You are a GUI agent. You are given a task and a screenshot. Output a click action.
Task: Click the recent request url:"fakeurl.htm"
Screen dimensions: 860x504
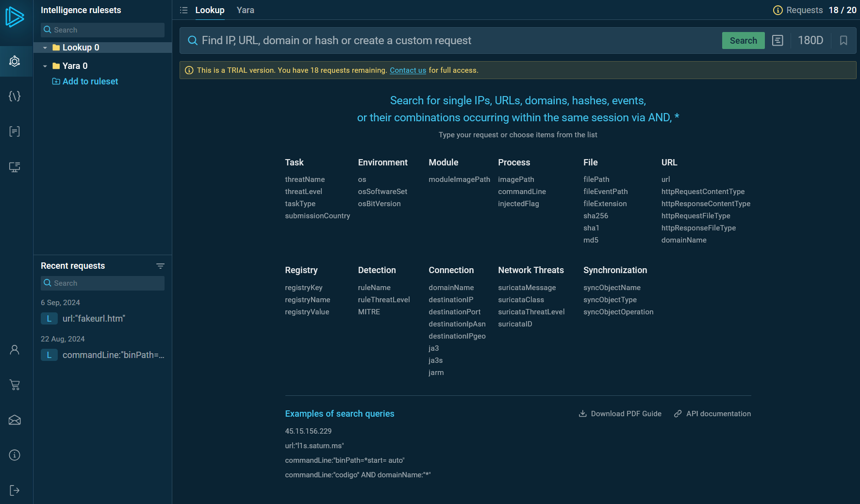pos(94,319)
